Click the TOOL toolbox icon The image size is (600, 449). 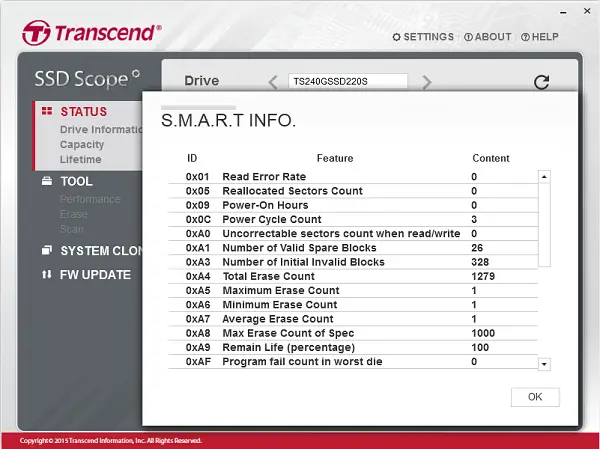click(47, 181)
